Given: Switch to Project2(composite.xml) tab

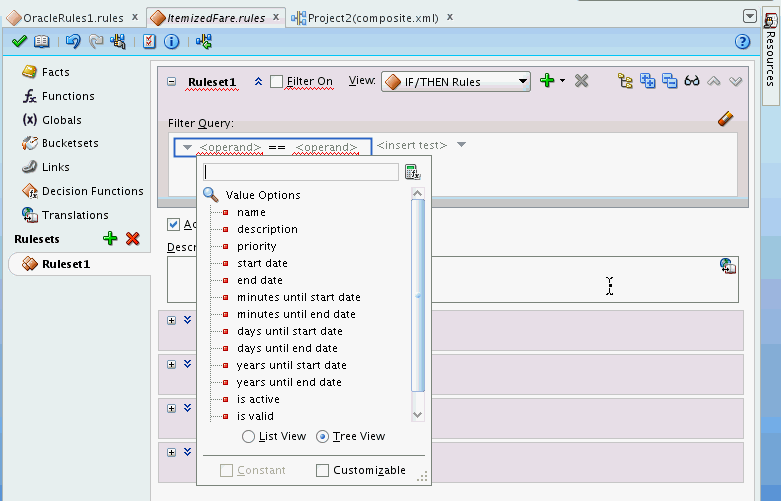Looking at the screenshot, I should [x=373, y=18].
